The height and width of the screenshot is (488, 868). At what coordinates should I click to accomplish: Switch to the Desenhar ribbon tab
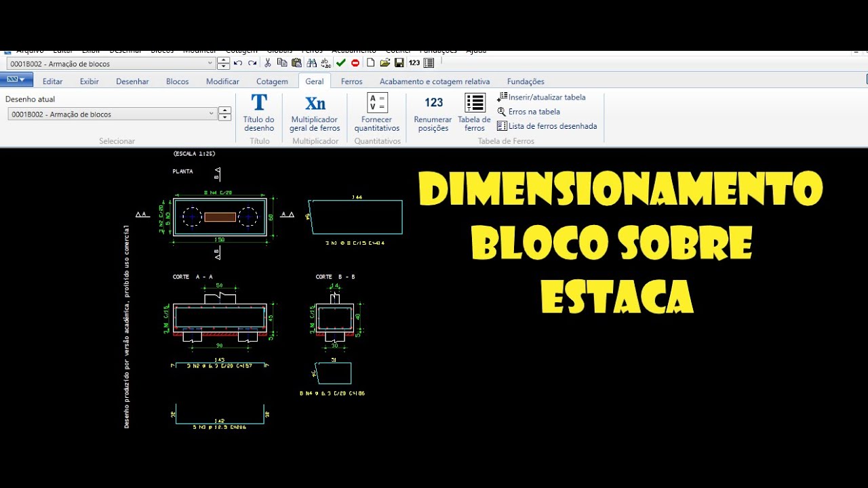pos(132,81)
